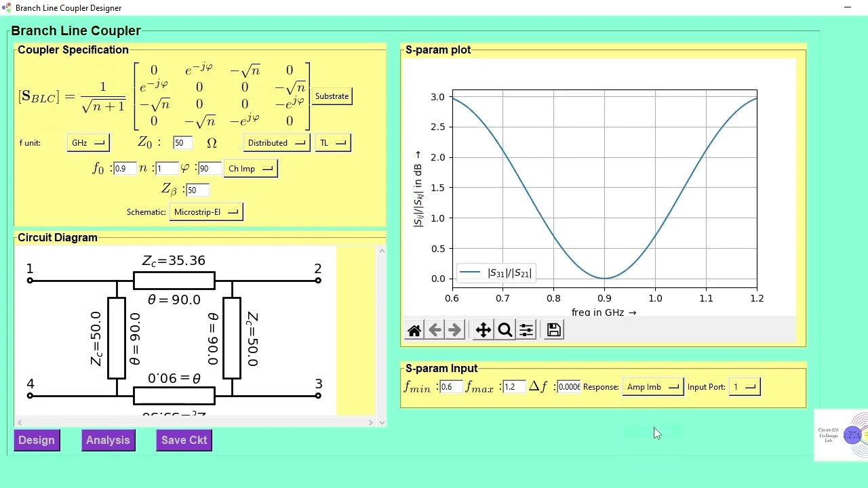Open the Response Amp Imb dropdown

point(653,387)
